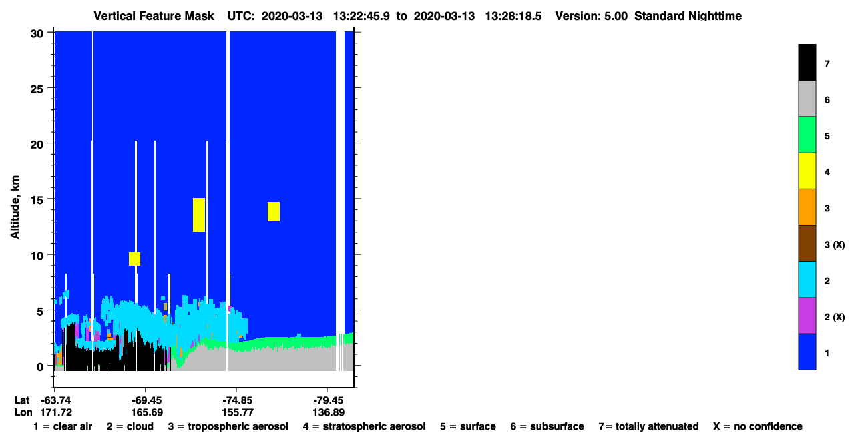This screenshot has height=445, width=868.
Task: Click the '2 = cloud' legend text
Action: pos(130,426)
